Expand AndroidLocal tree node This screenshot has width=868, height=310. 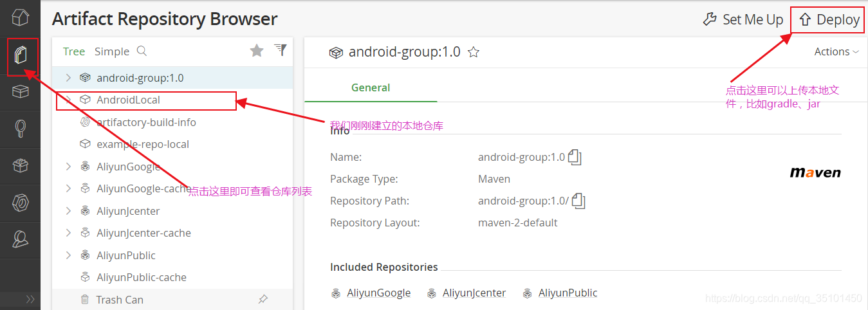point(68,100)
